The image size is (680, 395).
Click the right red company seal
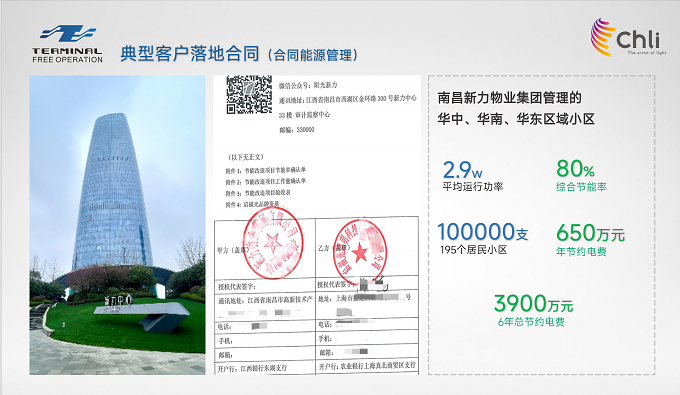pos(360,251)
